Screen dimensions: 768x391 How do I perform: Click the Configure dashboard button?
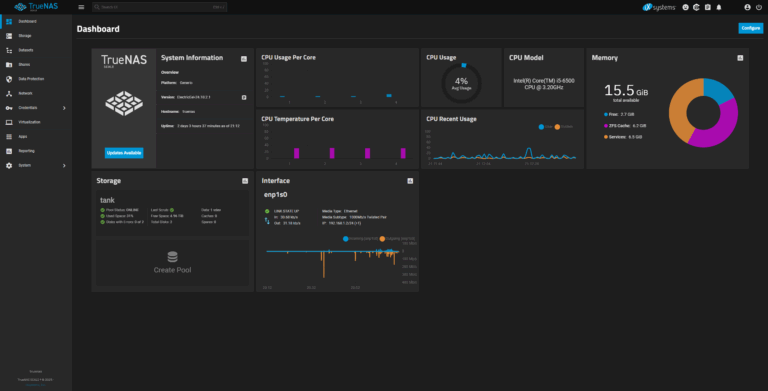[750, 28]
